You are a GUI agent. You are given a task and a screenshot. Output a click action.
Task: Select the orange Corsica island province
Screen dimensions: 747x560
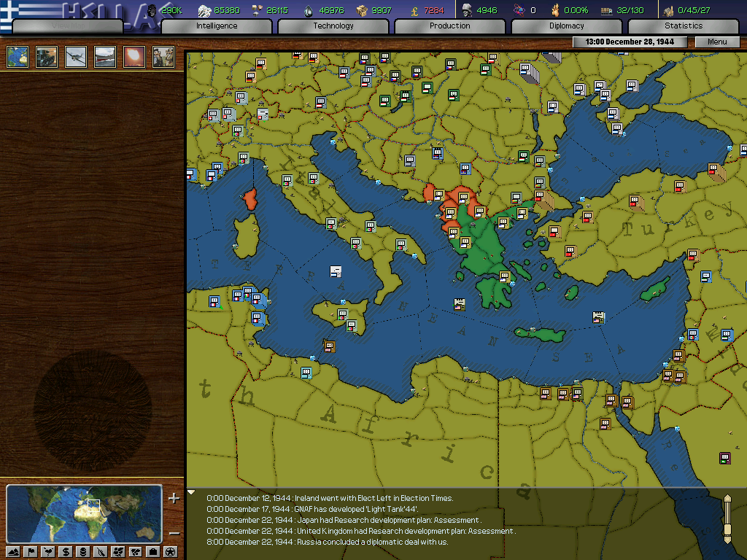[251, 199]
